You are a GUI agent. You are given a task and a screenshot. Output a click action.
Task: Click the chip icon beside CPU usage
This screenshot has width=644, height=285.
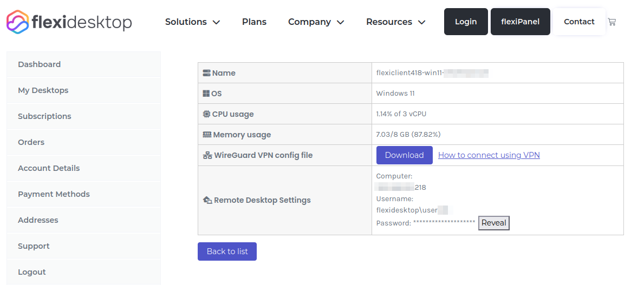point(206,114)
